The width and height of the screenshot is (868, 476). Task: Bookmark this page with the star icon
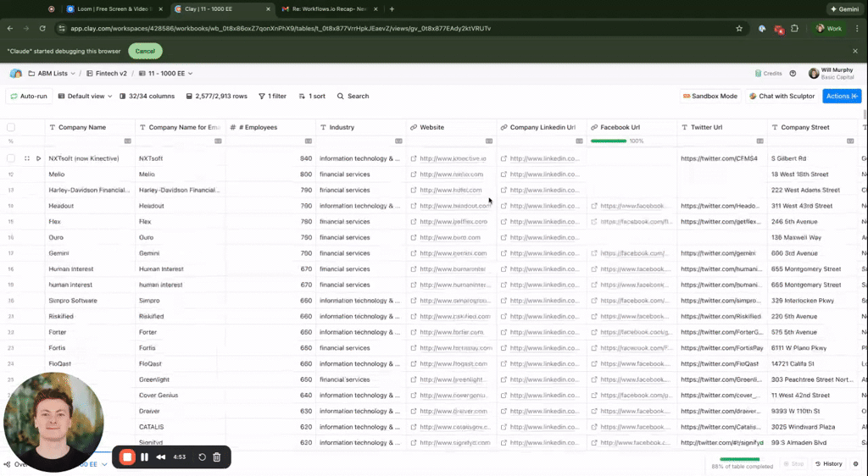click(739, 28)
